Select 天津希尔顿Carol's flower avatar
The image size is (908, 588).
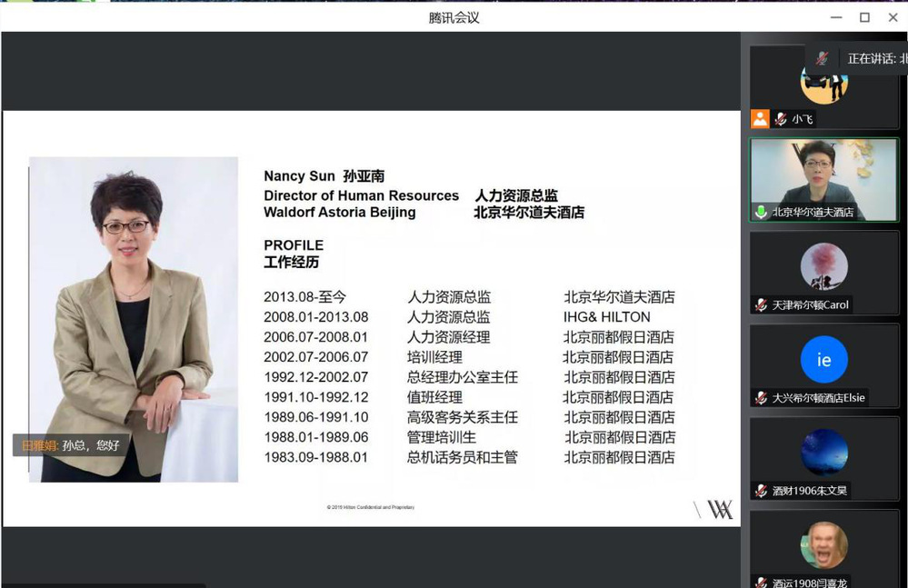coord(823,266)
